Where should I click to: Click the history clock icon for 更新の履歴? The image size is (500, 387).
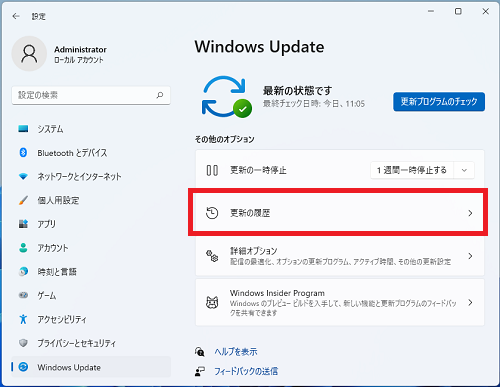point(212,213)
